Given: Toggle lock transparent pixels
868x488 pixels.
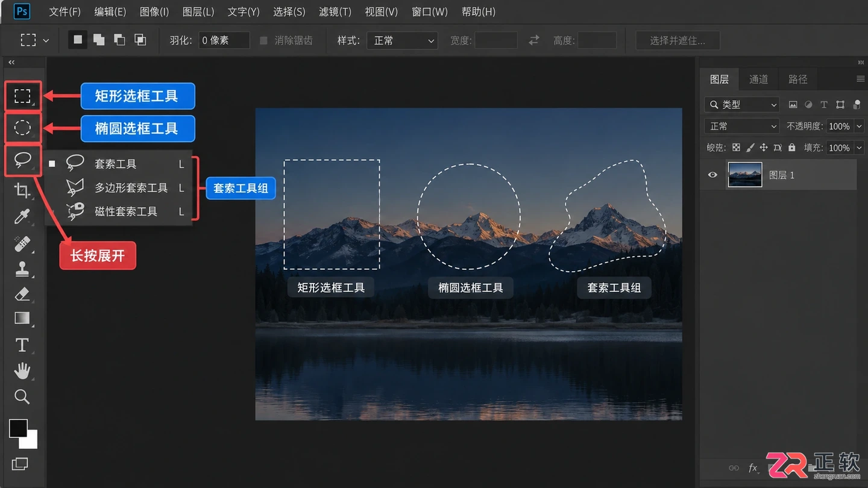Looking at the screenshot, I should [x=736, y=148].
